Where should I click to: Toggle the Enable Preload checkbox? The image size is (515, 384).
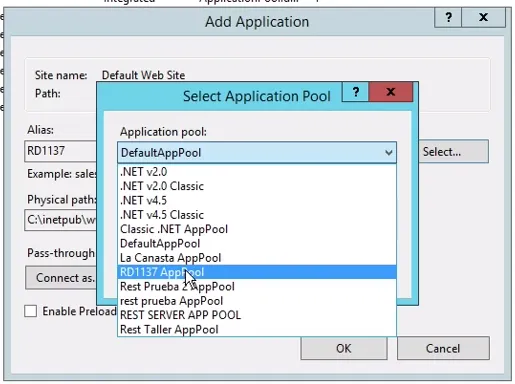(x=31, y=311)
